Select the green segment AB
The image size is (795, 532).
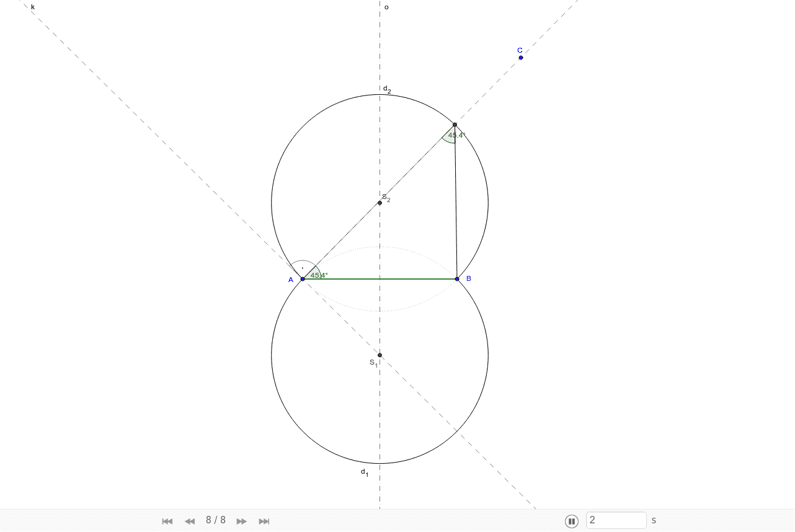tap(380, 279)
